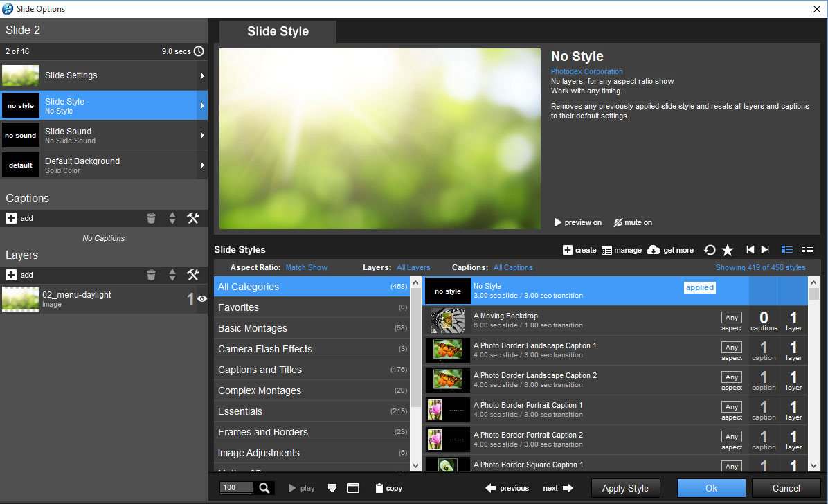This screenshot has width=828, height=504.
Task: Click the favorites star icon
Action: [728, 250]
